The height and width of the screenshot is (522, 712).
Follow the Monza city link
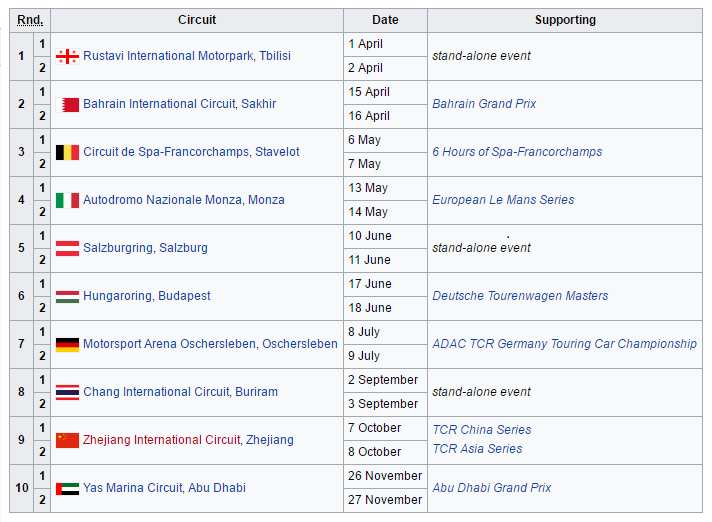click(266, 200)
